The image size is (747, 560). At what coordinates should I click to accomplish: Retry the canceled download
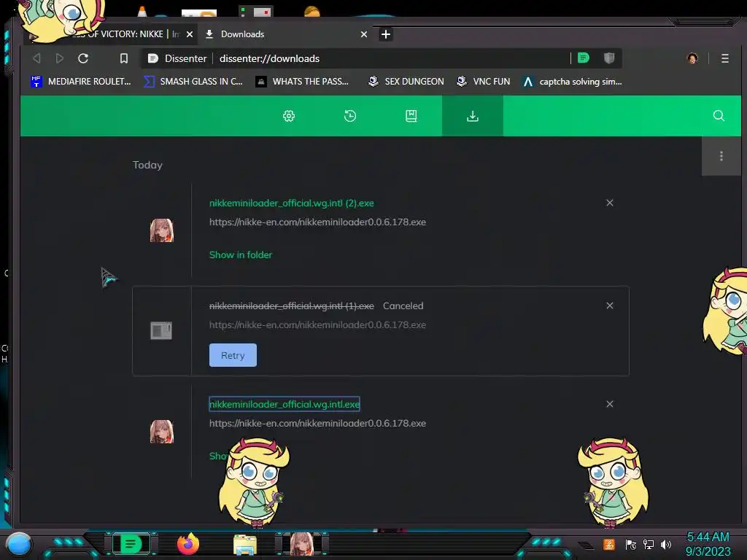[233, 355]
